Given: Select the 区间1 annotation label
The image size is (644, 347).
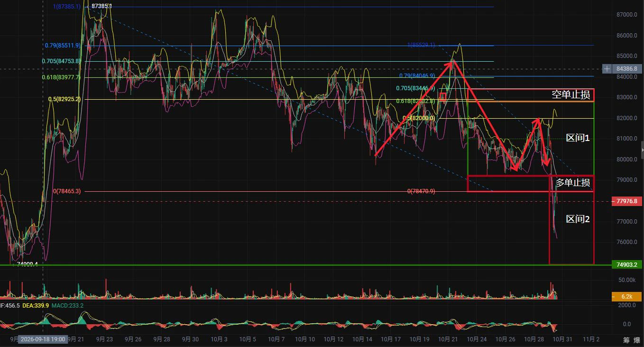Looking at the screenshot, I should pos(578,138).
